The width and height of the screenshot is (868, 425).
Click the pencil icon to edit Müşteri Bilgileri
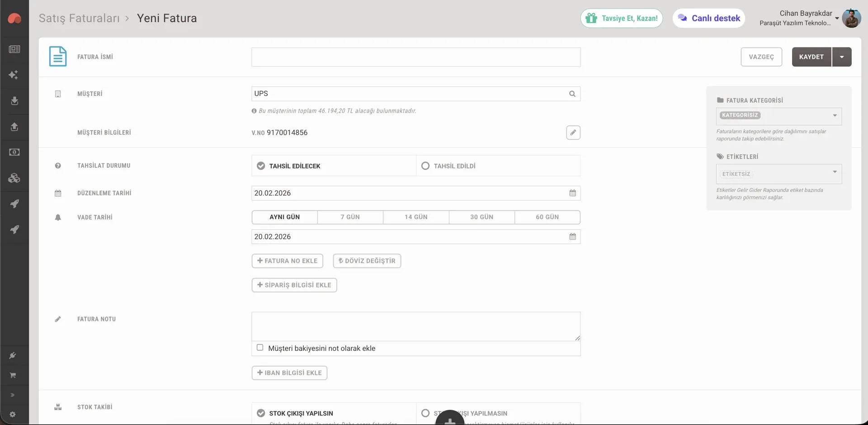[x=573, y=133]
